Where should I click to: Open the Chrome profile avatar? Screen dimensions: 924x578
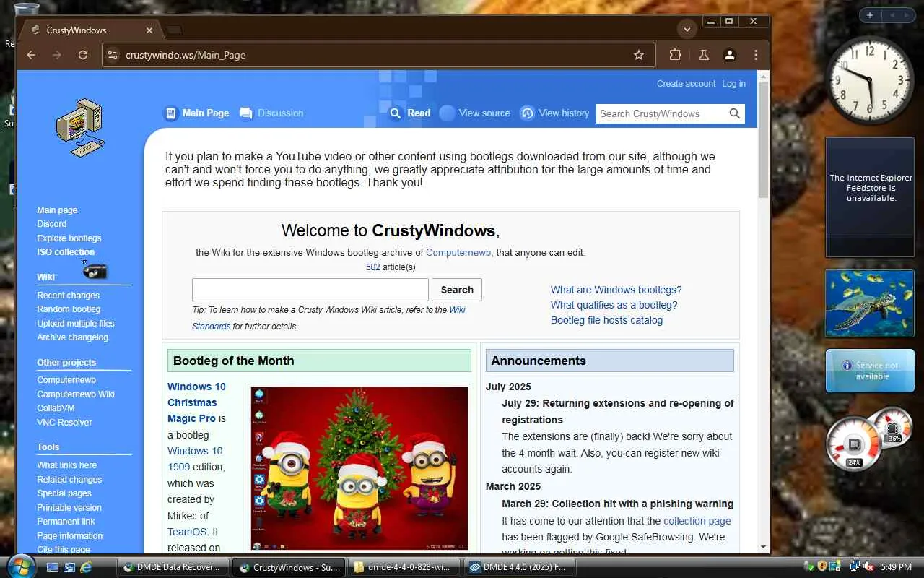(730, 55)
